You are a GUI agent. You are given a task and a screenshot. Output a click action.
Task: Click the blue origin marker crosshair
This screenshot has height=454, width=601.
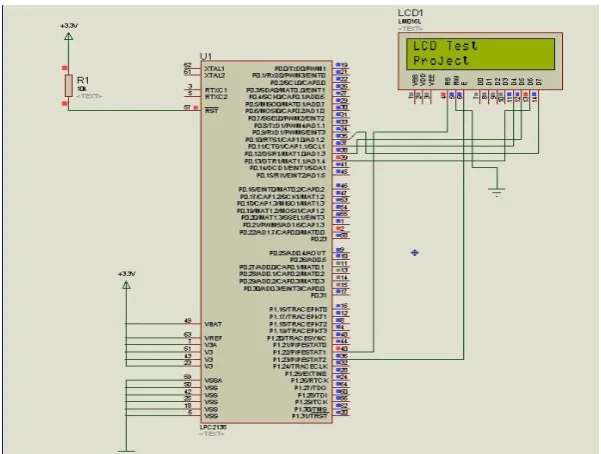click(414, 253)
